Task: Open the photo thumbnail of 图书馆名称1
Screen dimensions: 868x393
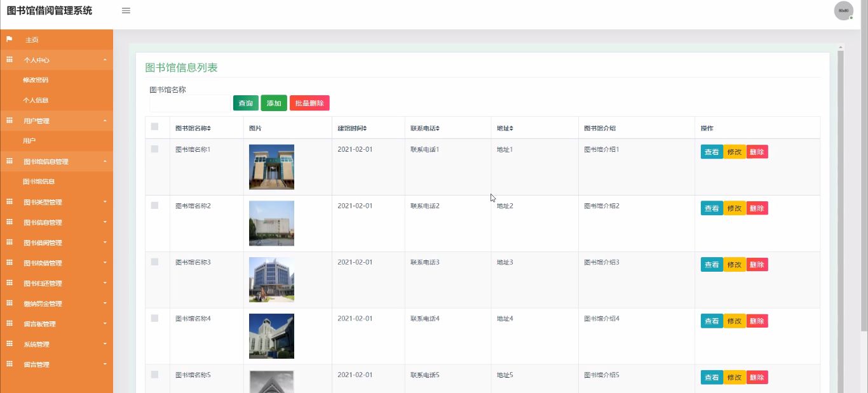Action: [x=271, y=167]
